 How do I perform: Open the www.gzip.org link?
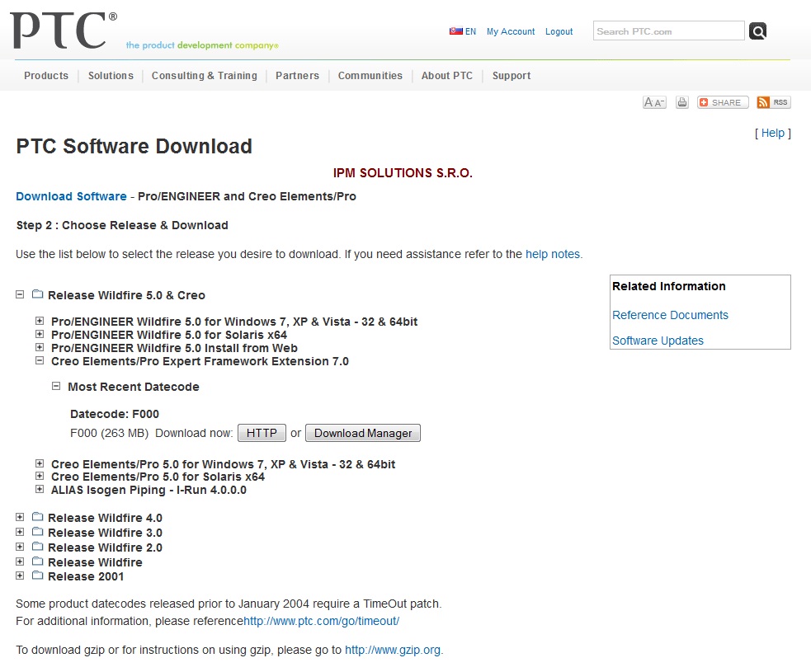(393, 650)
